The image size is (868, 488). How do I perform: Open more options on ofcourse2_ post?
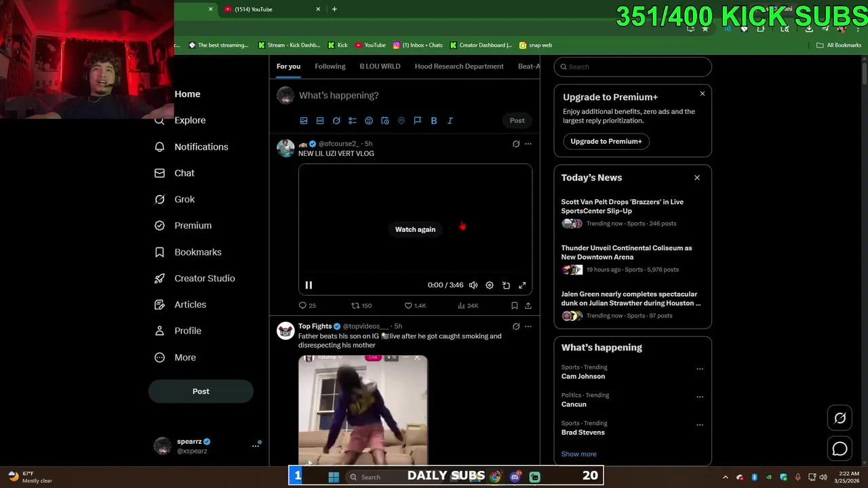(528, 144)
